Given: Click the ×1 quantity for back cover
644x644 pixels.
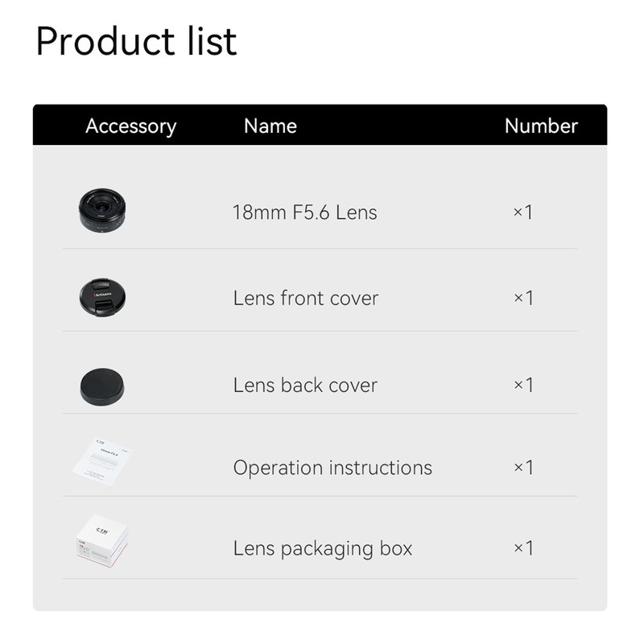Looking at the screenshot, I should 523,385.
